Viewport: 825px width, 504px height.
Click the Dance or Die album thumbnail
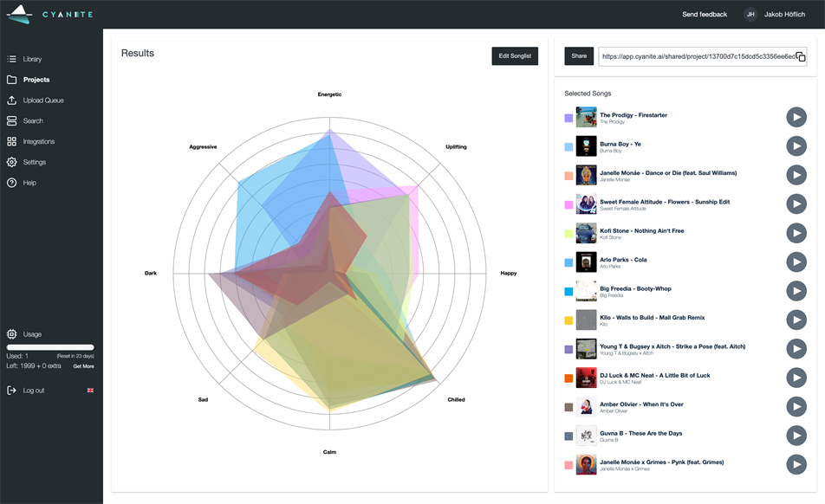coord(586,175)
